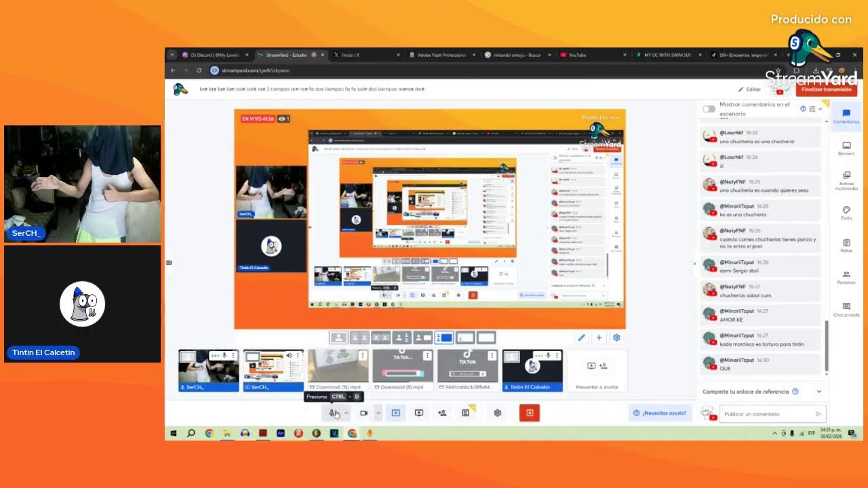Image resolution: width=868 pixels, height=488 pixels.
Task: Click Presentar o invitar card
Action: (597, 370)
